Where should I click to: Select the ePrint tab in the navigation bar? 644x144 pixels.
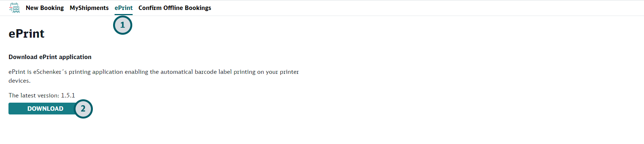(x=123, y=8)
